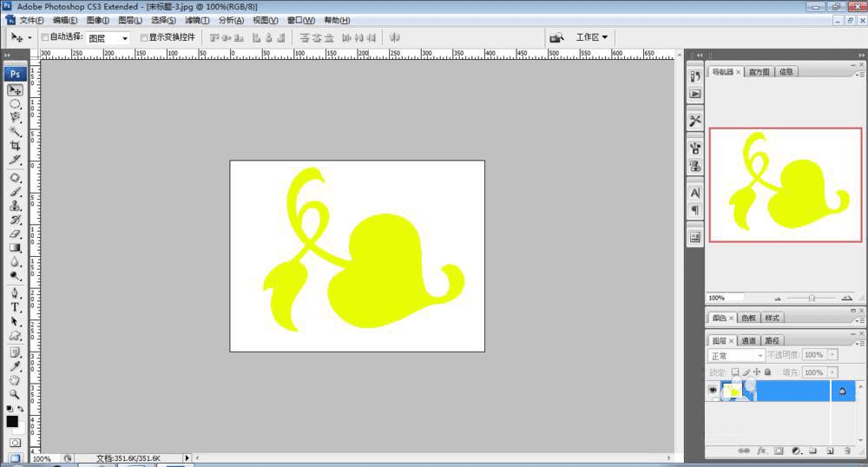The width and height of the screenshot is (868, 467).
Task: Click the delete layer trash icon
Action: [x=846, y=451]
